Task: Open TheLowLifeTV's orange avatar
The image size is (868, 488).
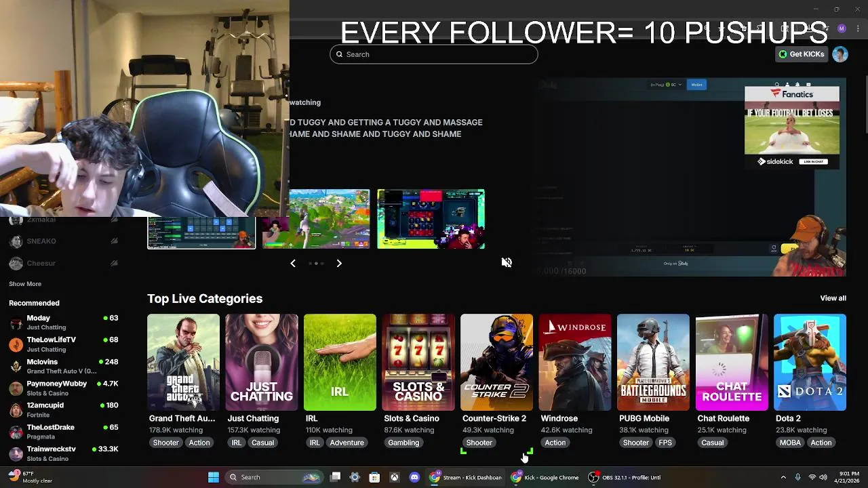Action: [x=16, y=344]
